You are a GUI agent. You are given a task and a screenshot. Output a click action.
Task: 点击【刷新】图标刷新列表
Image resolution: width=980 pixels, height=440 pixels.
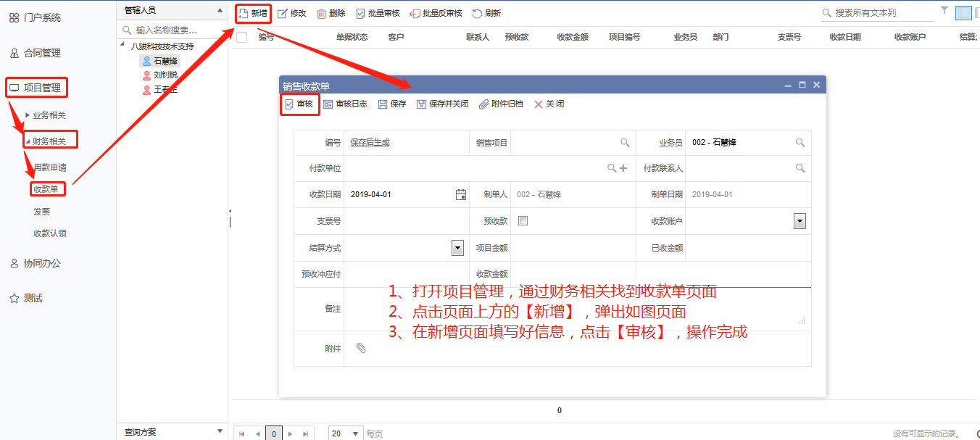(x=486, y=12)
